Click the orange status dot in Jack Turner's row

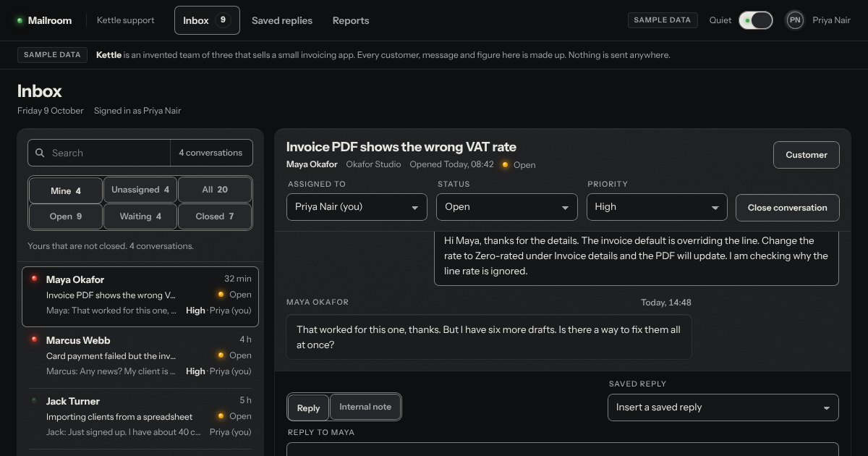pyautogui.click(x=221, y=416)
